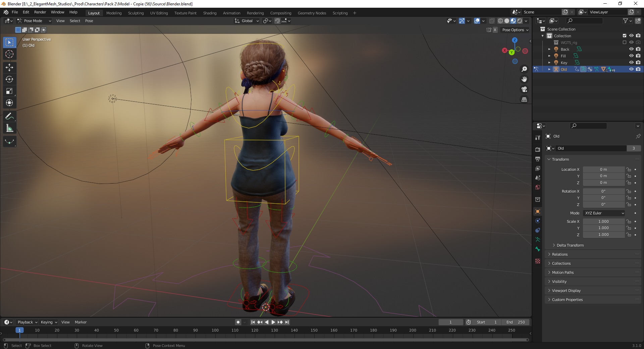Toggle the Key light eye icon
644x349 pixels.
click(631, 62)
